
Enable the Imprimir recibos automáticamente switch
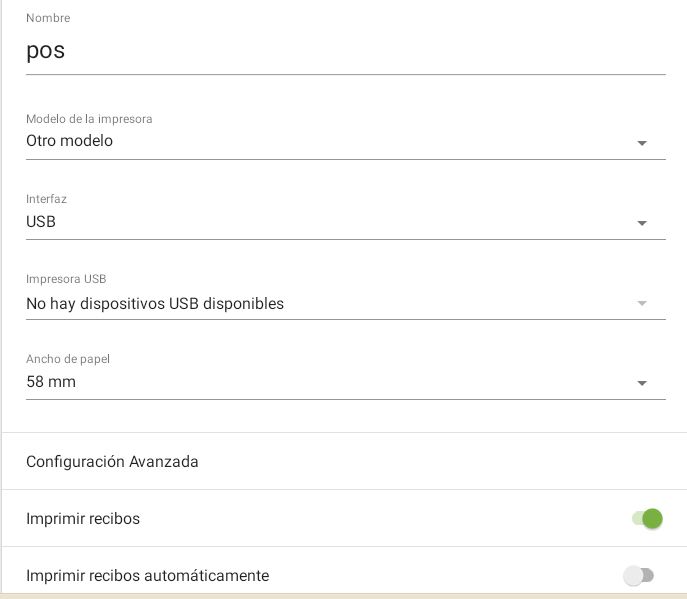(638, 575)
